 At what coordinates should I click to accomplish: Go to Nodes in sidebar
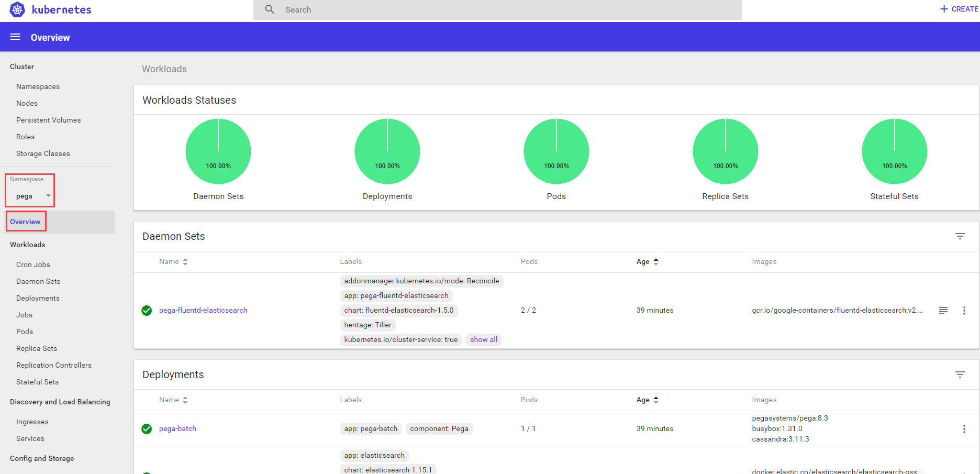(x=27, y=103)
